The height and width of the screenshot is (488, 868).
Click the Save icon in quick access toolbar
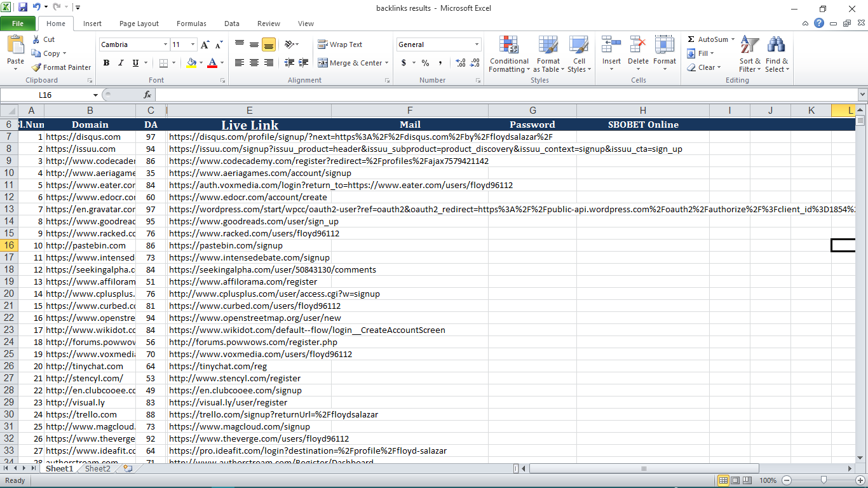click(23, 8)
